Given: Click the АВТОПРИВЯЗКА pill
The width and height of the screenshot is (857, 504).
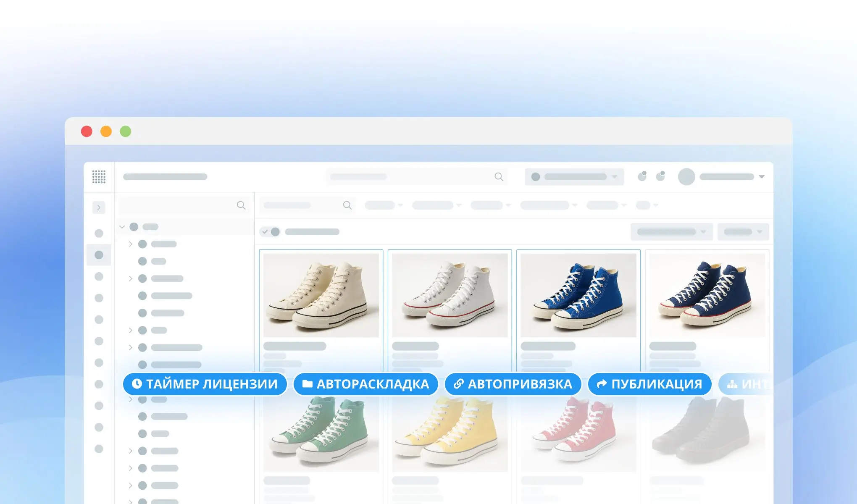Looking at the screenshot, I should coord(513,384).
